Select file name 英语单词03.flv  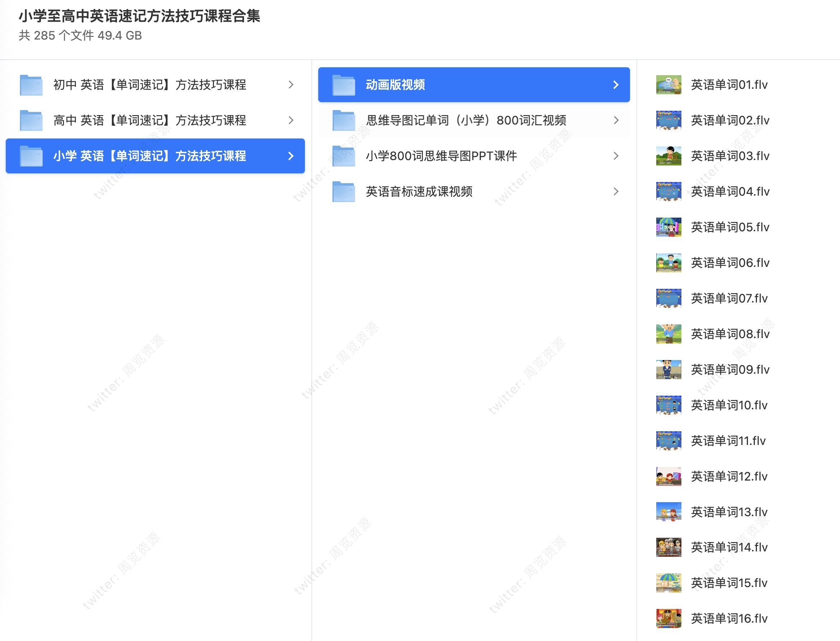(730, 156)
